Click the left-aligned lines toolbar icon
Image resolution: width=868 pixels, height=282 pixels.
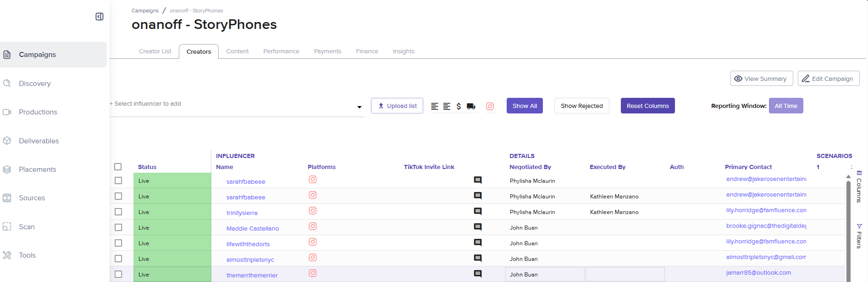[435, 106]
